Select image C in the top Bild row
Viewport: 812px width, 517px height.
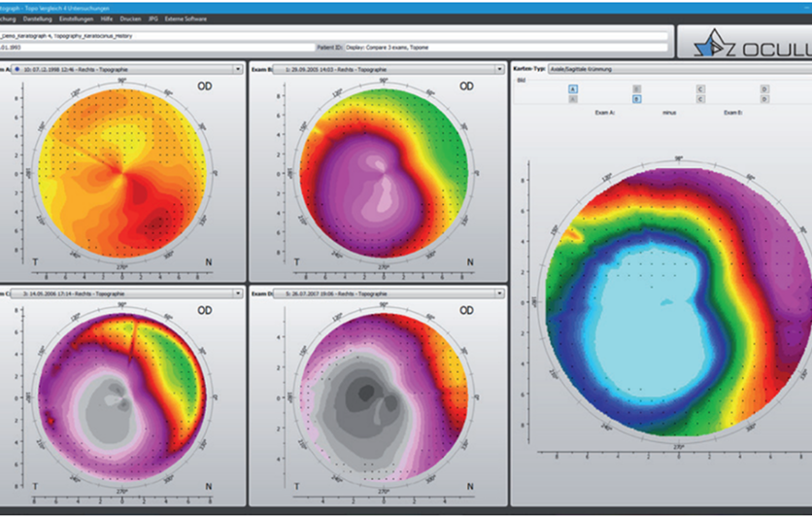coord(700,89)
